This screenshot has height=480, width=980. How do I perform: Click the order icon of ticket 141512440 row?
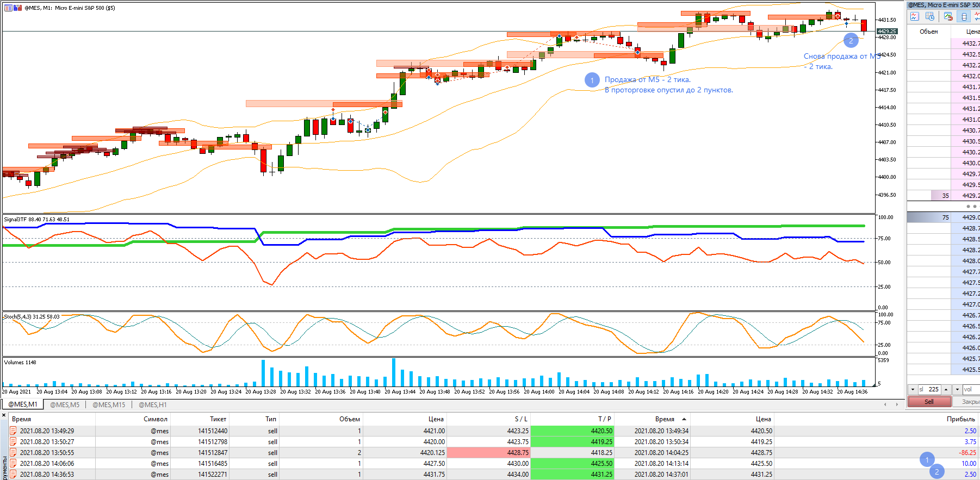click(x=13, y=431)
